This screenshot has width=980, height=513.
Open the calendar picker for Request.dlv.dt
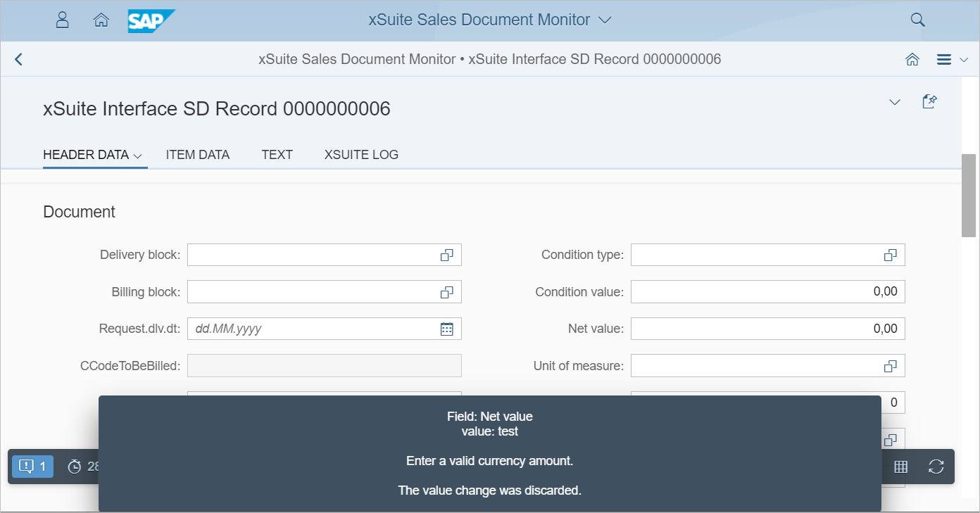pyautogui.click(x=446, y=329)
